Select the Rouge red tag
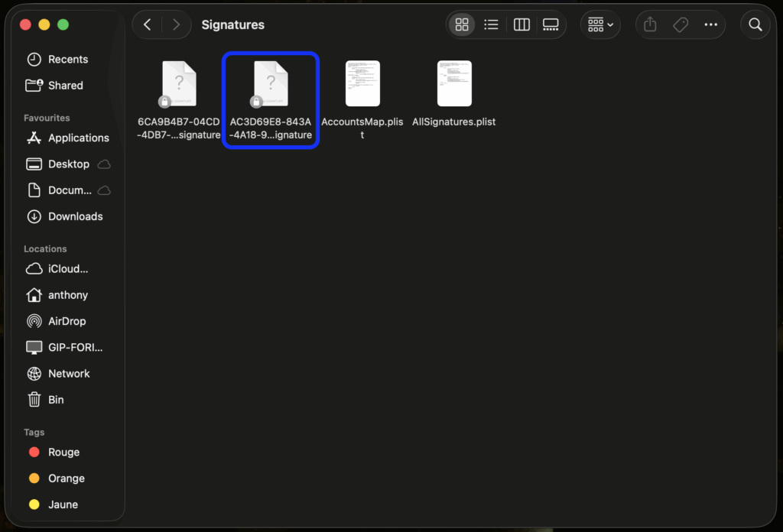This screenshot has width=783, height=532. [63, 453]
